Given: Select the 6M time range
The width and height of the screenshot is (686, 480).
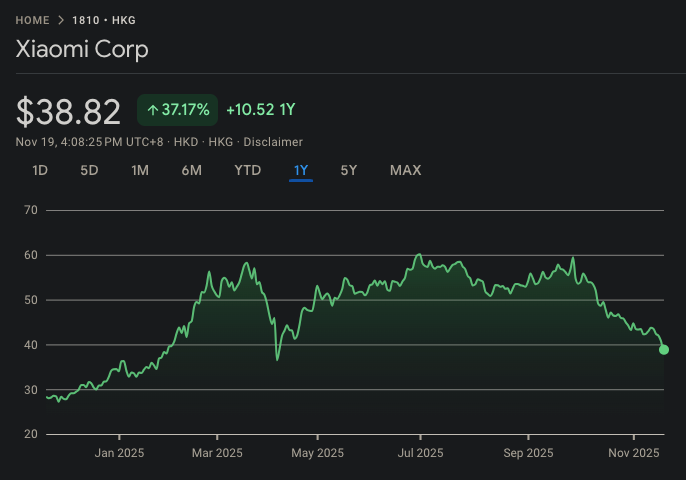Looking at the screenshot, I should (x=192, y=170).
